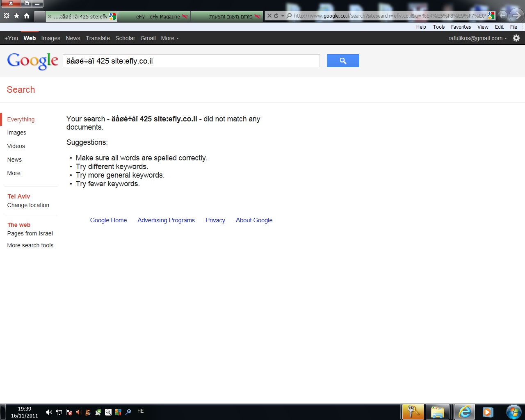525x420 pixels.
Task: Select Videos in the left sidebar
Action: pyautogui.click(x=16, y=146)
